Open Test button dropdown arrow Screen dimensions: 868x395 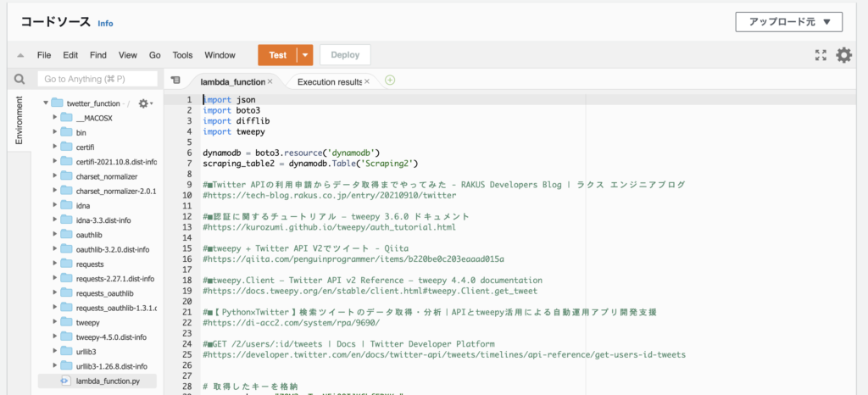tap(305, 55)
